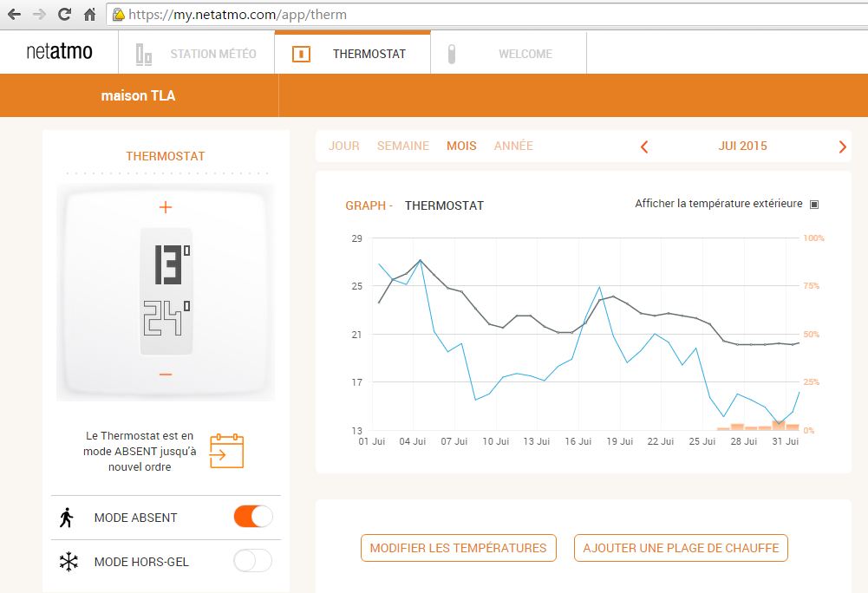The height and width of the screenshot is (593, 868).
Task: Go to next month with right chevron
Action: click(x=843, y=147)
